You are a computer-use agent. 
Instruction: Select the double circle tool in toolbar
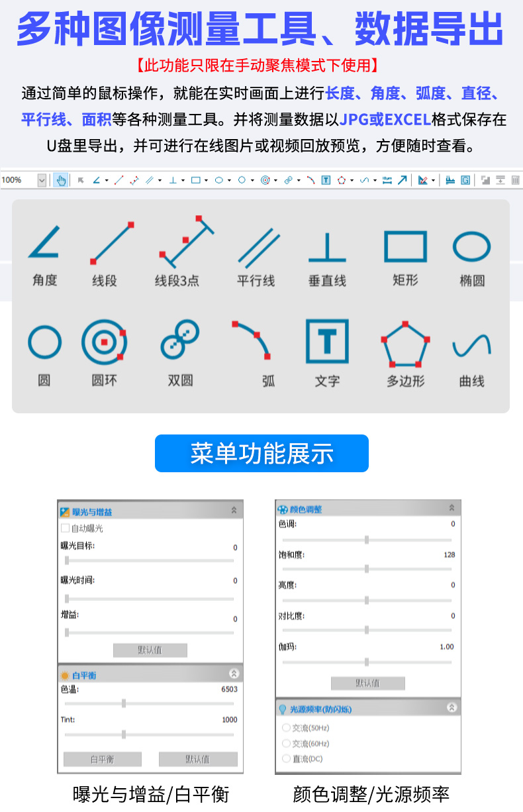point(288,180)
